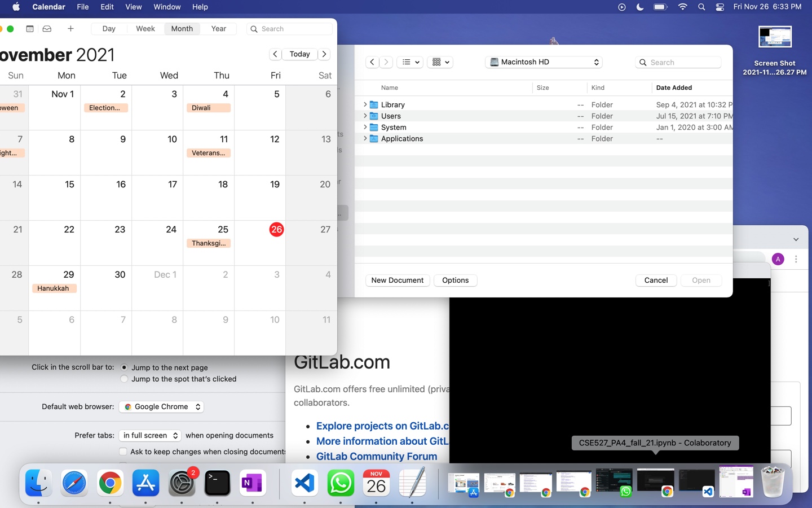The width and height of the screenshot is (812, 508).
Task: Sort the file list by Date Added column
Action: point(674,87)
